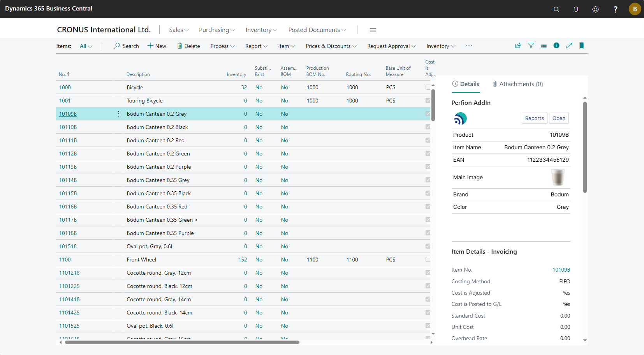This screenshot has height=355, width=644.
Task: Open the settings gear
Action: point(595,9)
